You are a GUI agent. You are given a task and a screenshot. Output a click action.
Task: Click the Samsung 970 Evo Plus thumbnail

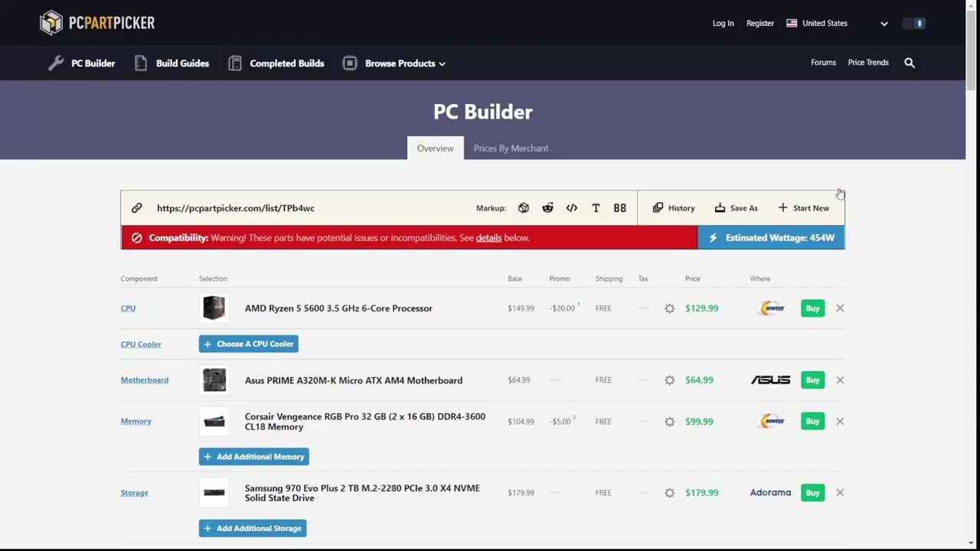pyautogui.click(x=214, y=493)
